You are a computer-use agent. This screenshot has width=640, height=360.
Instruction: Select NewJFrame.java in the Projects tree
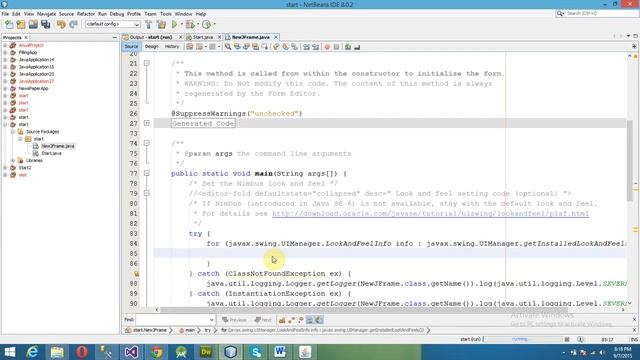click(58, 146)
